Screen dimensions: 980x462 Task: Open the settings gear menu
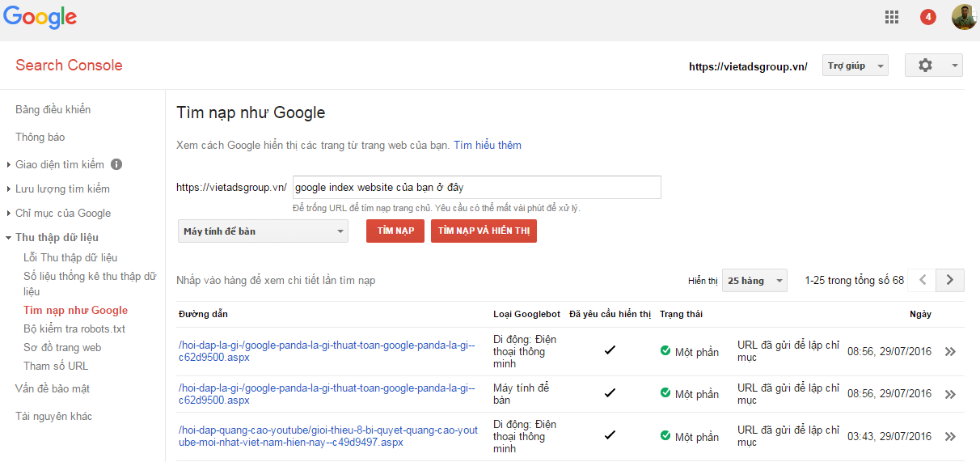(x=933, y=66)
